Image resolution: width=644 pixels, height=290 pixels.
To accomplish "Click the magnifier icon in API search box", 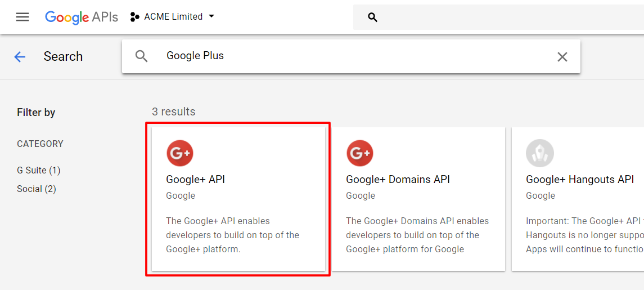I will point(141,56).
